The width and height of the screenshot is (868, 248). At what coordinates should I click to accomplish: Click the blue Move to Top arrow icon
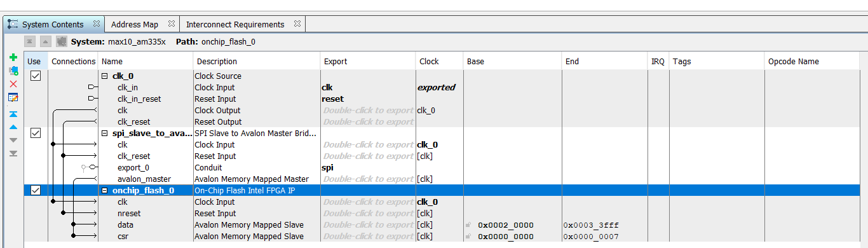(x=13, y=114)
